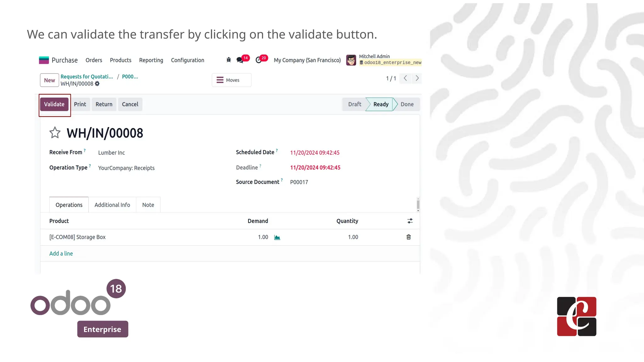Create a New record

(x=49, y=80)
